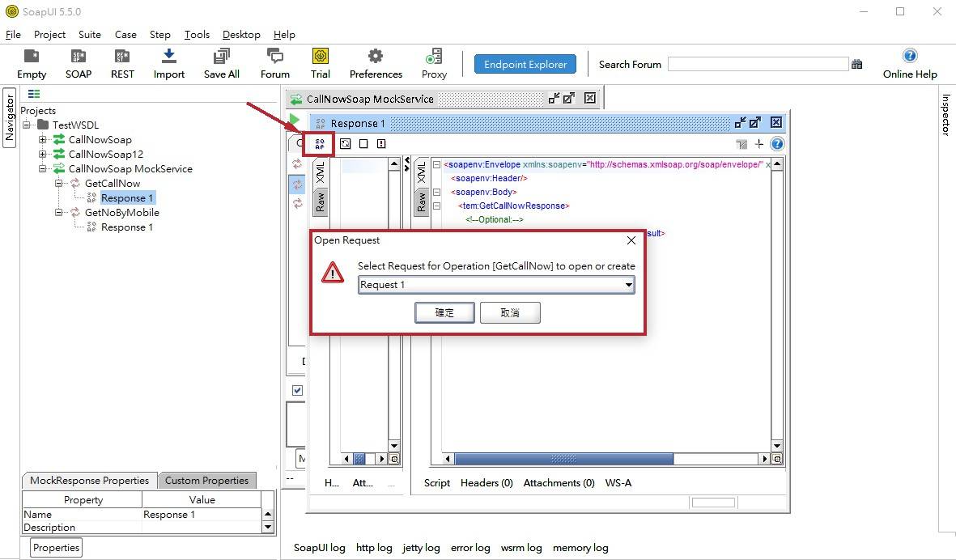Image resolution: width=956 pixels, height=560 pixels.
Task: Click the Trial toolbar icon
Action: pyautogui.click(x=320, y=63)
